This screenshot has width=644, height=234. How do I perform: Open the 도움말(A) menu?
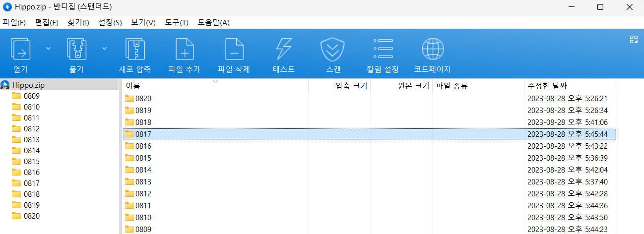(x=213, y=23)
